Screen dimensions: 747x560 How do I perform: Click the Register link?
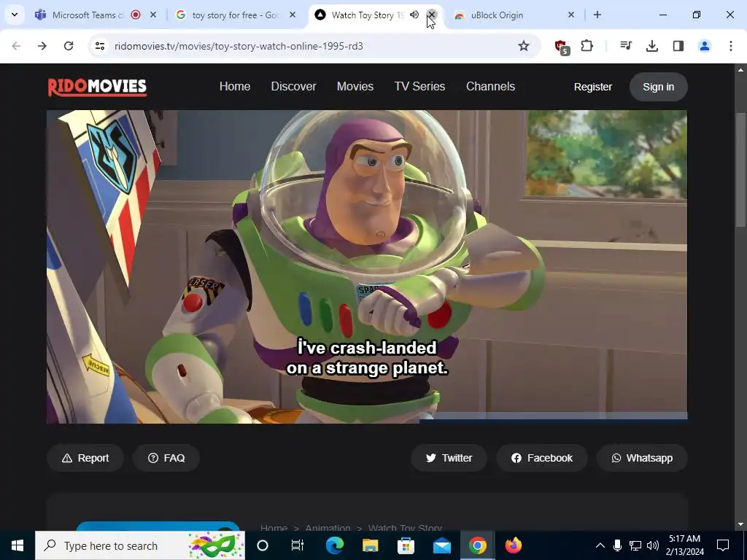pyautogui.click(x=592, y=87)
